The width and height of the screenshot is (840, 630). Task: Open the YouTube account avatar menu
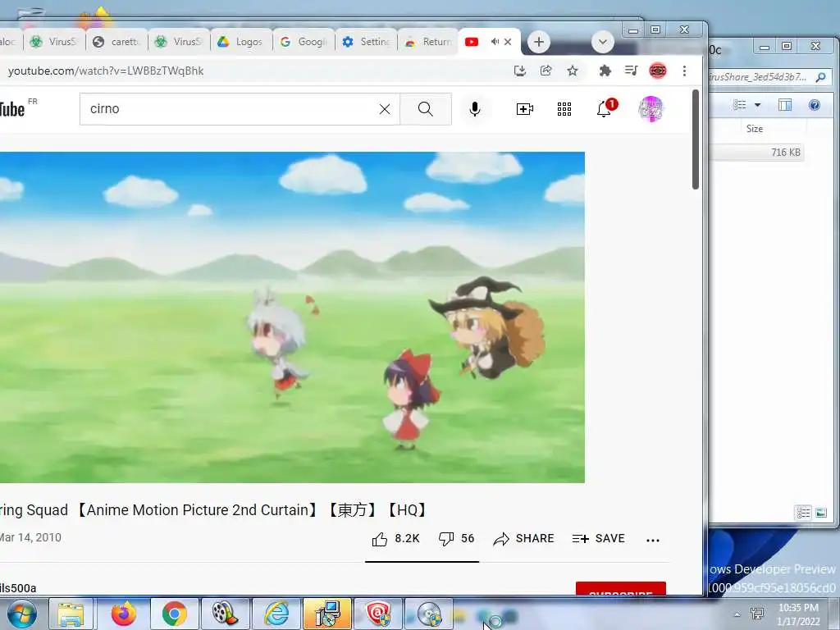pos(651,109)
